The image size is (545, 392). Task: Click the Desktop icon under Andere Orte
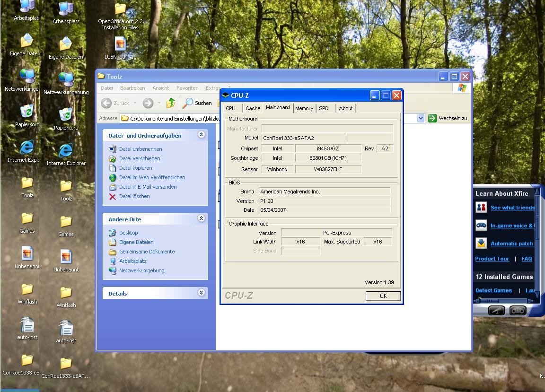[112, 233]
